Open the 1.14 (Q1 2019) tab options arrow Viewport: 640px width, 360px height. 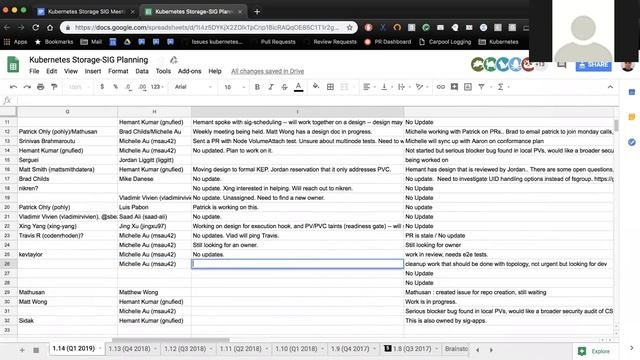(100, 349)
